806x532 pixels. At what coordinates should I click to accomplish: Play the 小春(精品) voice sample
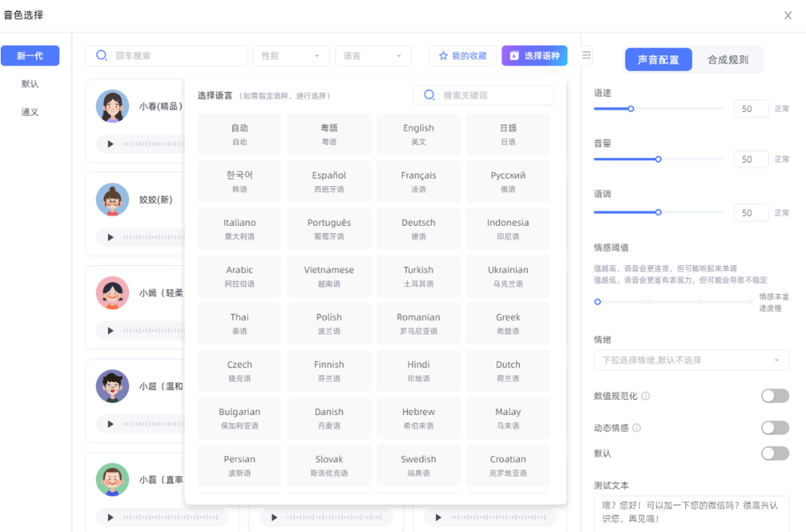click(110, 144)
